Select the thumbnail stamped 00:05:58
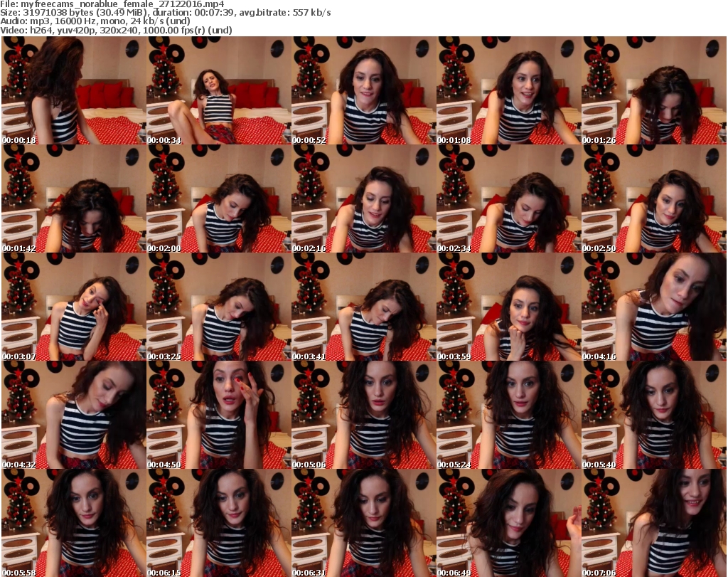728x577 pixels. 74,523
